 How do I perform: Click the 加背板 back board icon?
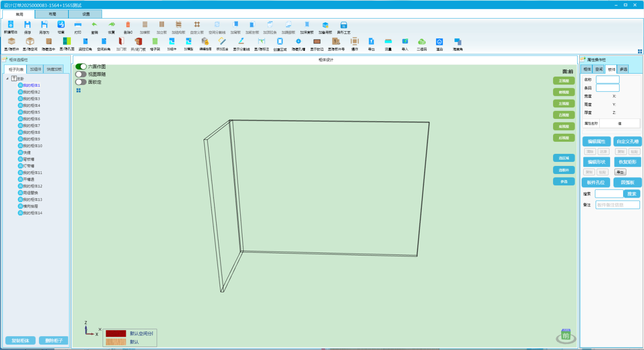point(235,25)
